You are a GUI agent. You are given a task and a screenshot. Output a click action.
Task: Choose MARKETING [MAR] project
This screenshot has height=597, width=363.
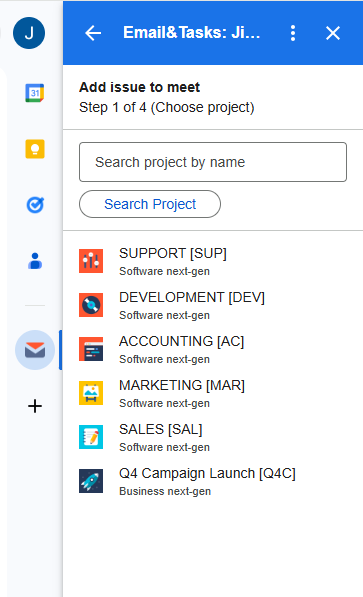[x=182, y=385]
